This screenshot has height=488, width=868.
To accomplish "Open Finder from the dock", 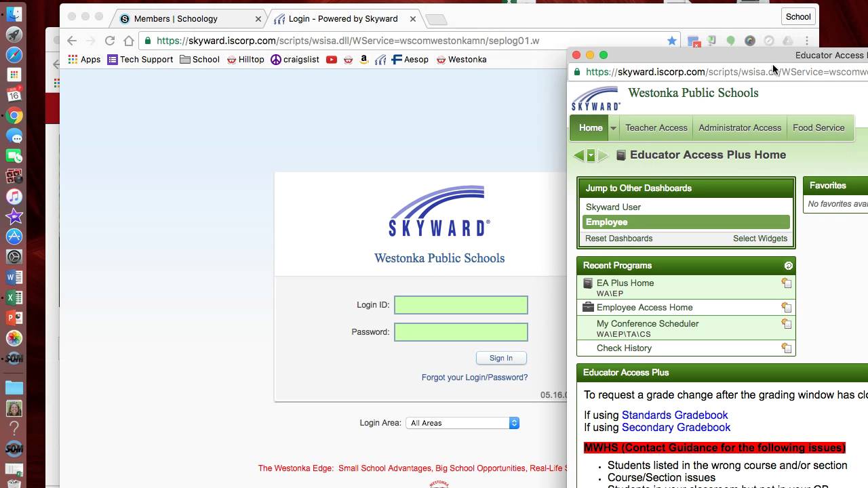I will (14, 14).
